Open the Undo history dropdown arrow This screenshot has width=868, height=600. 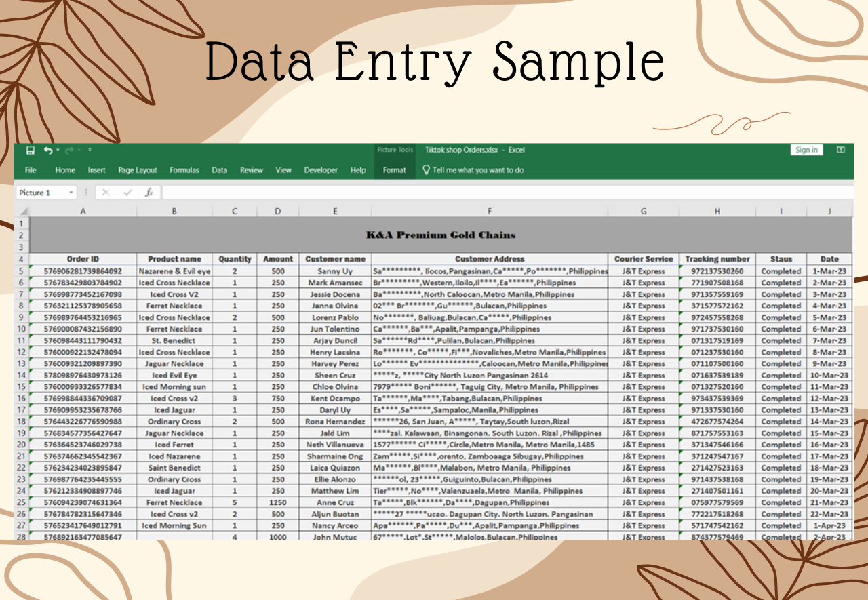point(58,150)
